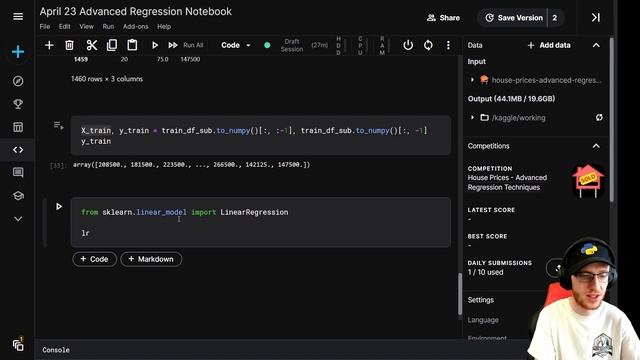Image resolution: width=640 pixels, height=360 pixels.
Task: Toggle output collapse icon beside X_train cell
Action: click(x=58, y=126)
